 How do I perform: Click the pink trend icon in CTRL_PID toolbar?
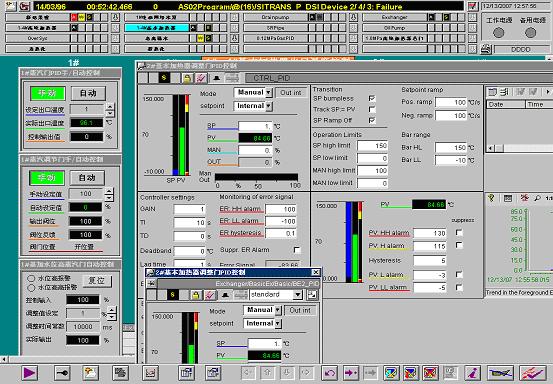click(201, 78)
